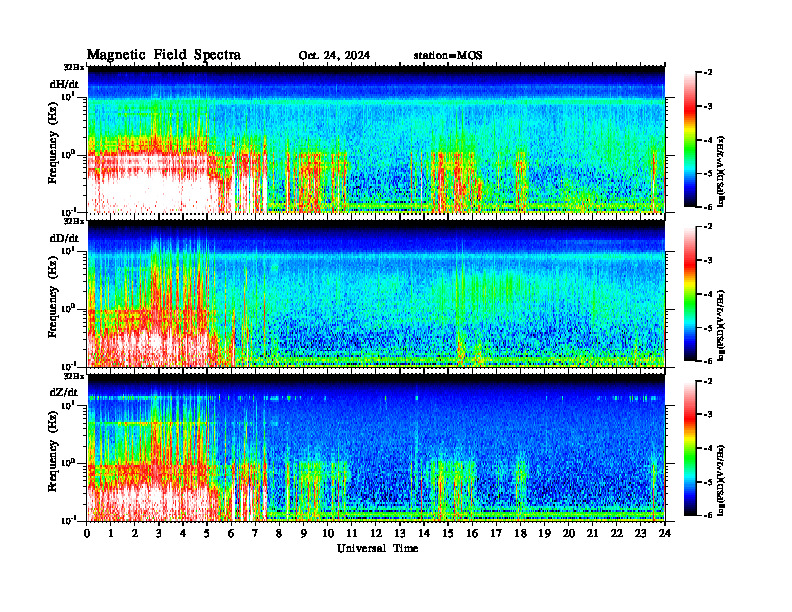Click the "station=MOS" label
This screenshot has height=612, width=792.
448,56
